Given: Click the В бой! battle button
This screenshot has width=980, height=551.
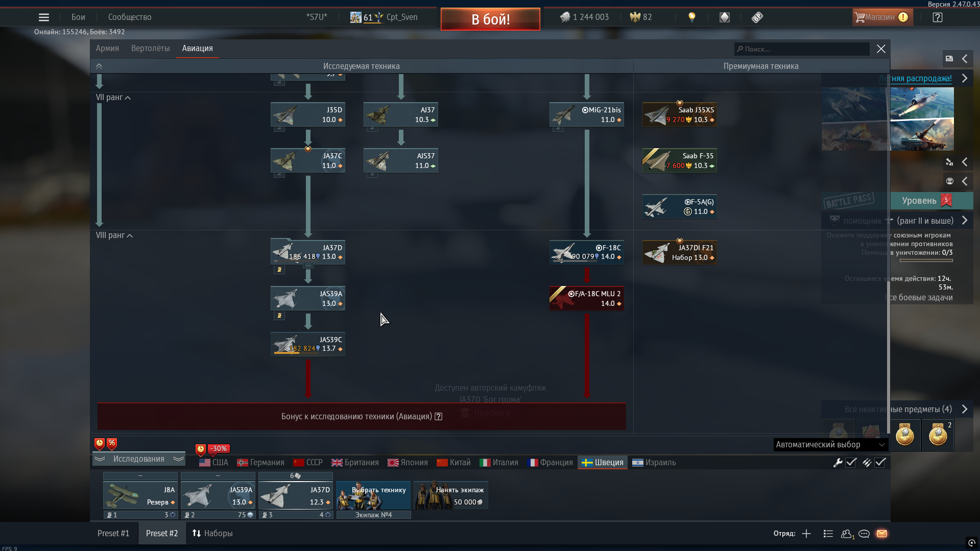Looking at the screenshot, I should pyautogui.click(x=490, y=19).
